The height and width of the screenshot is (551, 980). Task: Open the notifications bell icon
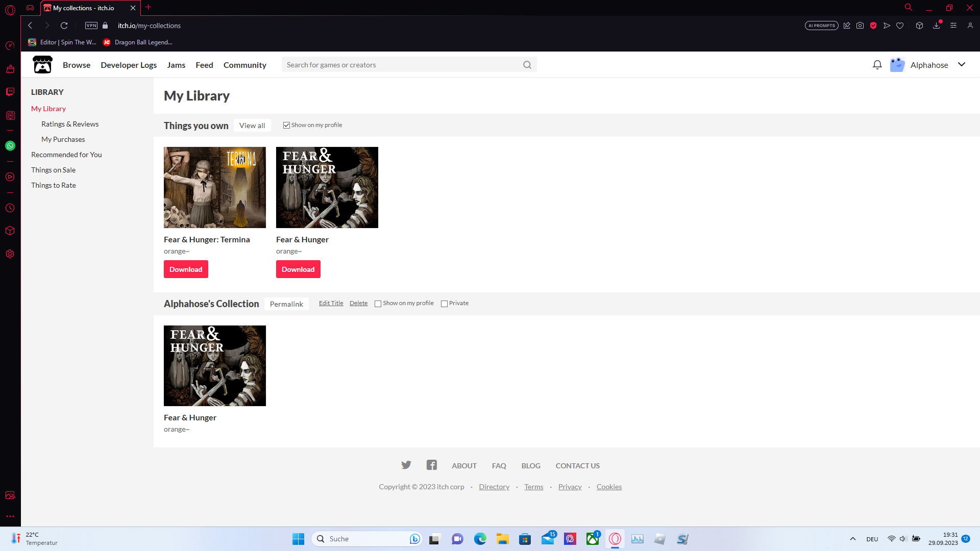click(877, 65)
